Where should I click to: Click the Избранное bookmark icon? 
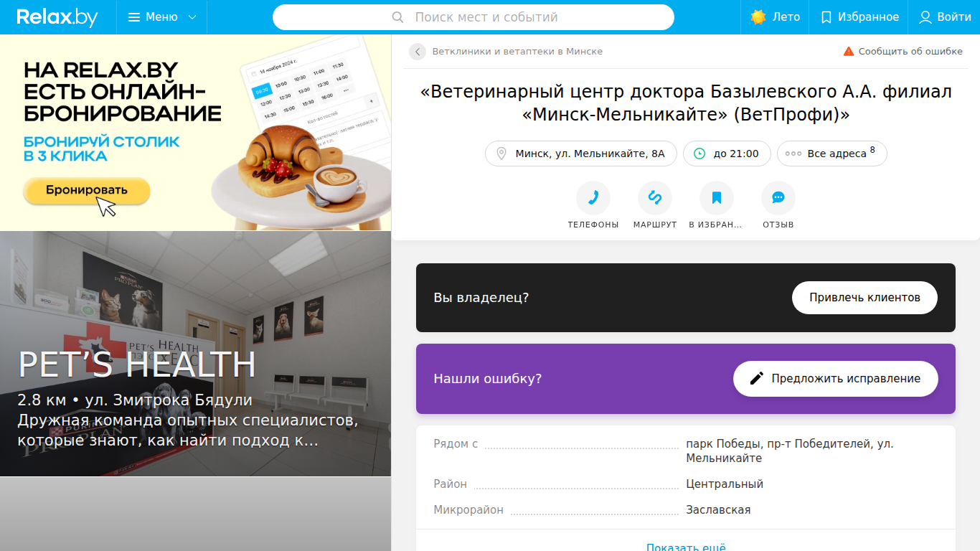pos(826,17)
